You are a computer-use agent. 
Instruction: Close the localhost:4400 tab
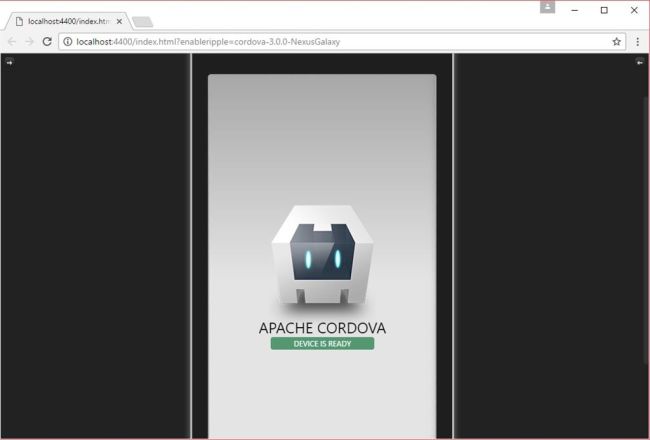tap(119, 21)
